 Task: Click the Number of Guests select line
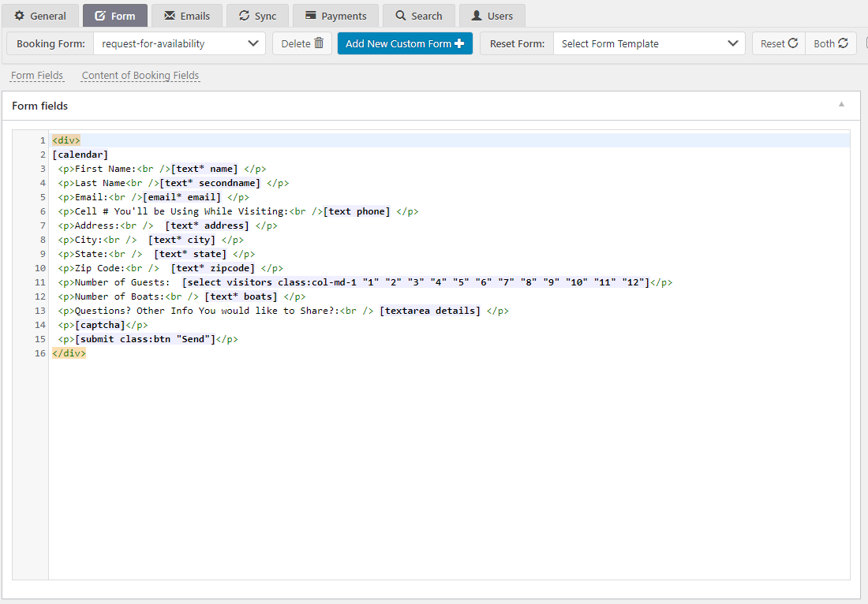tap(365, 282)
